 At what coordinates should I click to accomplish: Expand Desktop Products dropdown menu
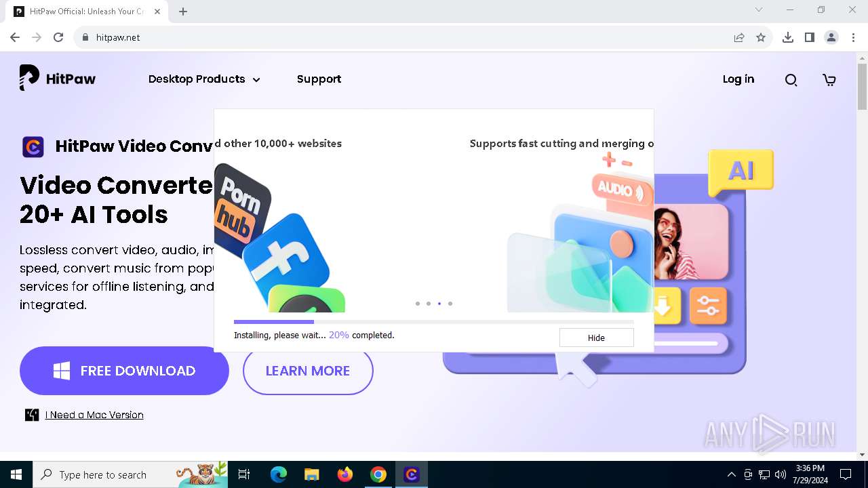204,79
